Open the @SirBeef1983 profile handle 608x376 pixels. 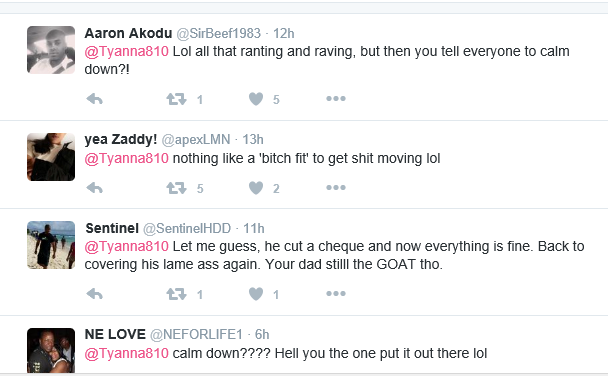[219, 34]
